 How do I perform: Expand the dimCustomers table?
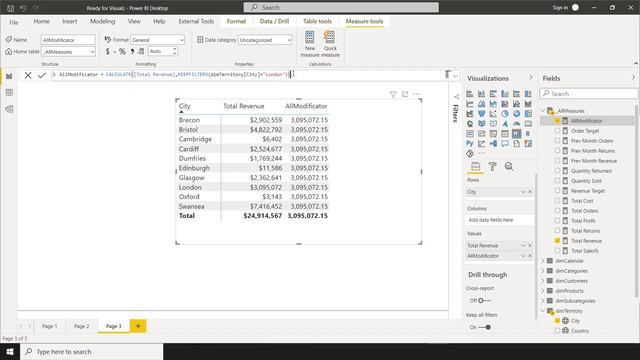(x=543, y=281)
